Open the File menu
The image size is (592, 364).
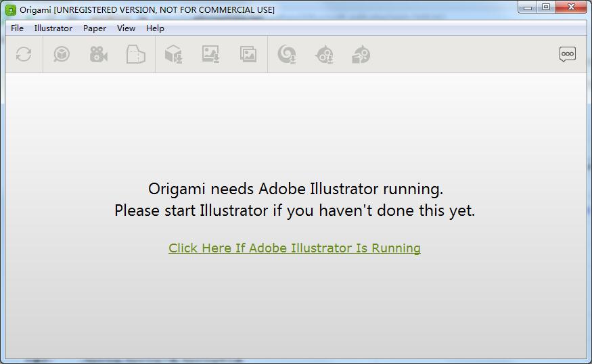coord(17,28)
